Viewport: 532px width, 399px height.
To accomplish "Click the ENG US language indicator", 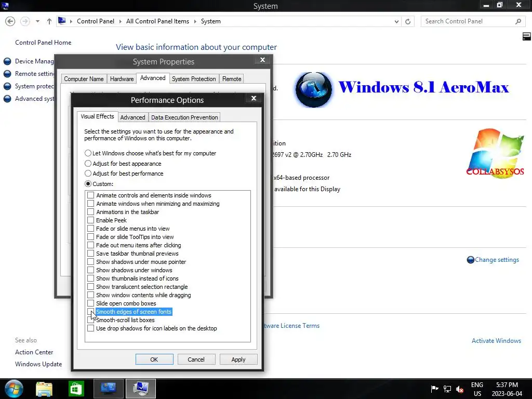I will point(477,389).
